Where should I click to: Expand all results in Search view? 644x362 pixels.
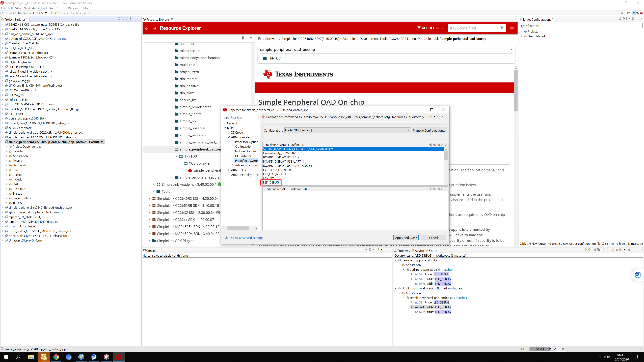point(604,250)
